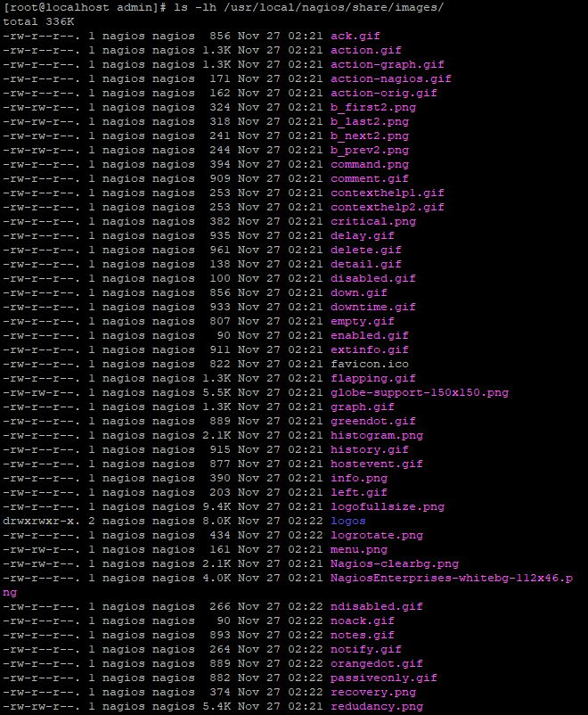Image resolution: width=588 pixels, height=715 pixels.
Task: Click the "total 336K" summary line
Action: pyautogui.click(x=37, y=21)
